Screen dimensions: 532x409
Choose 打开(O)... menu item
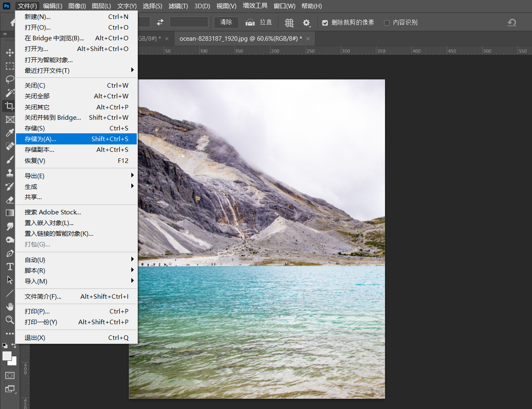click(76, 27)
